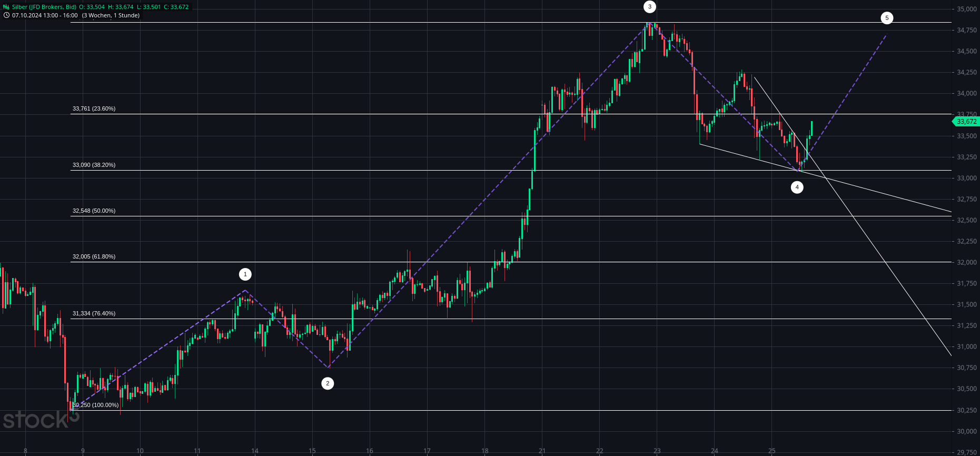
Task: Select Elliott wave marker 4
Action: (x=797, y=187)
